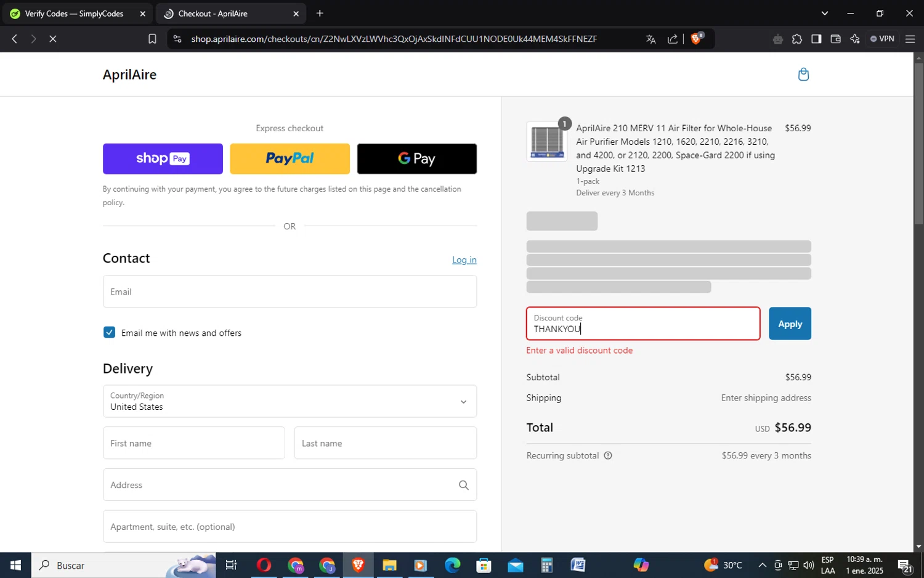Focus the Email contact field
The width and height of the screenshot is (924, 578).
pos(290,291)
